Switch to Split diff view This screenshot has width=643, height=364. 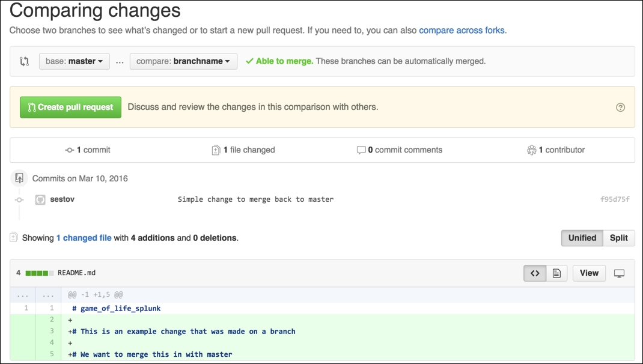618,238
